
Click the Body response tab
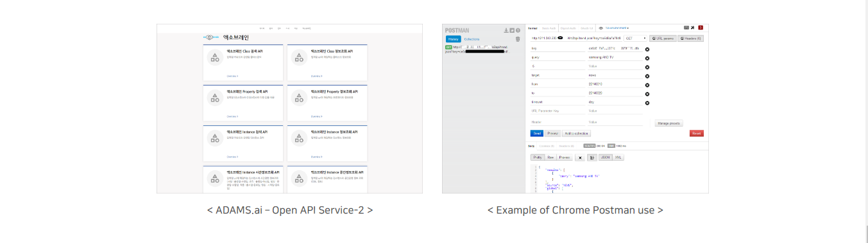pyautogui.click(x=531, y=146)
